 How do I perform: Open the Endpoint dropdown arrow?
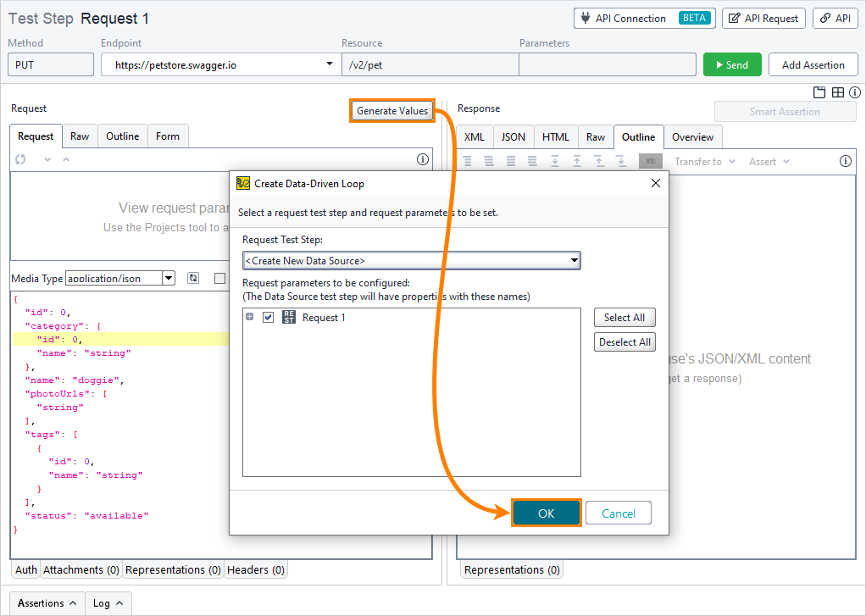[329, 64]
